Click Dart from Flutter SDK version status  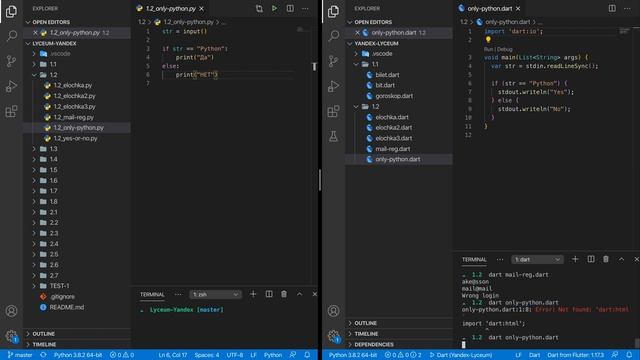[576, 355]
